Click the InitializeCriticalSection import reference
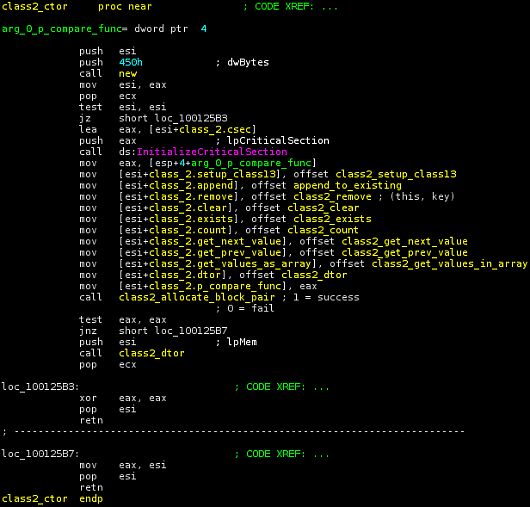530x507 pixels. click(x=212, y=151)
